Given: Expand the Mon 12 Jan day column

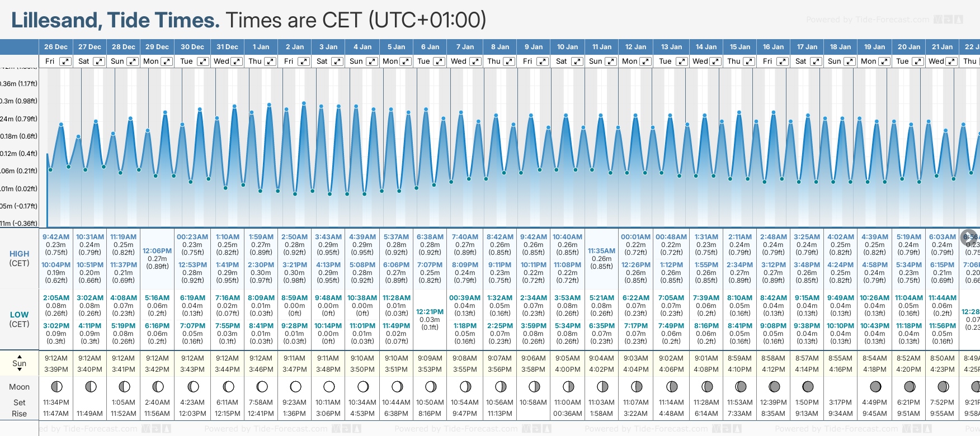Looking at the screenshot, I should (x=646, y=61).
